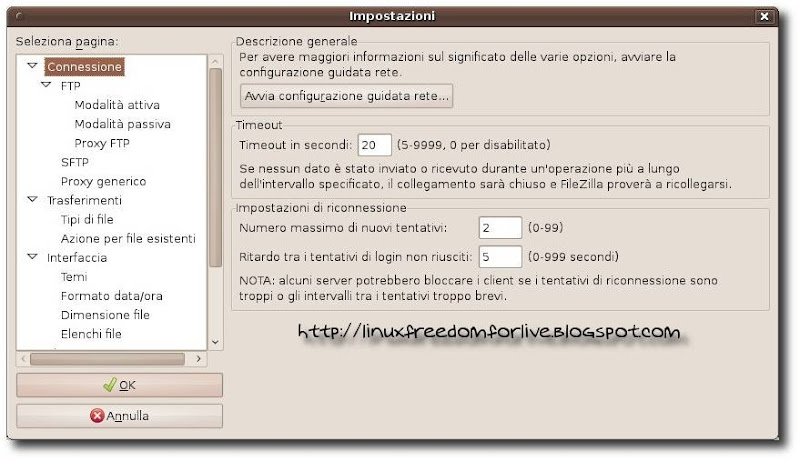Click the tree scroll-up arrow

[x=215, y=61]
